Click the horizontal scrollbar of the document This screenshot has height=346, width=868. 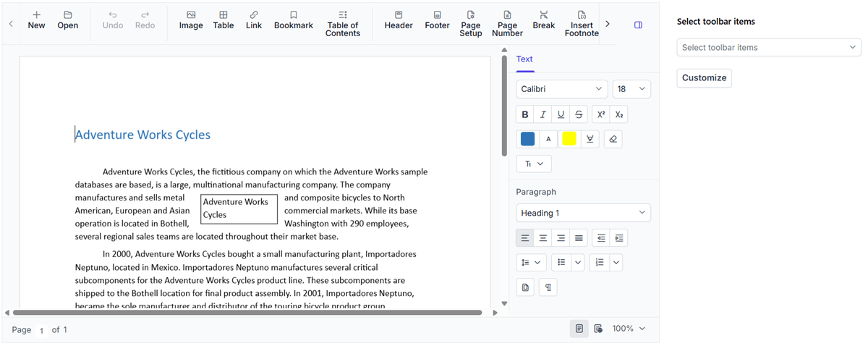[x=246, y=313]
